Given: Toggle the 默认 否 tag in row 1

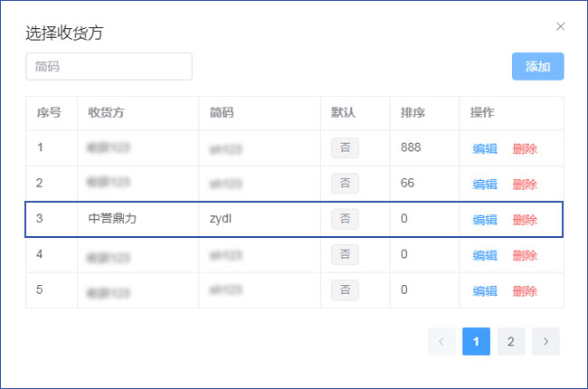Looking at the screenshot, I should [345, 147].
